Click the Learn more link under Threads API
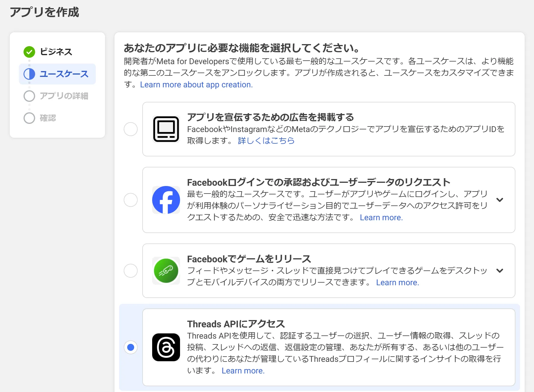 (243, 371)
